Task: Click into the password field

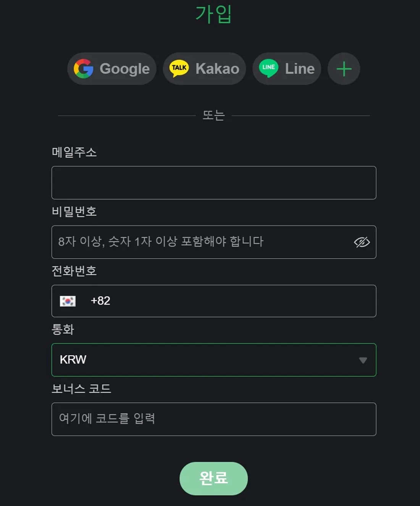Action: point(199,242)
